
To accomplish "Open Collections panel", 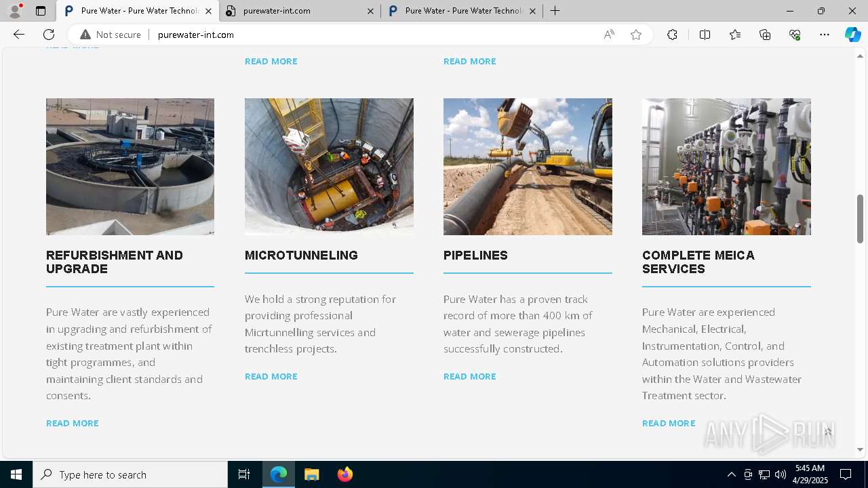I will click(x=765, y=35).
